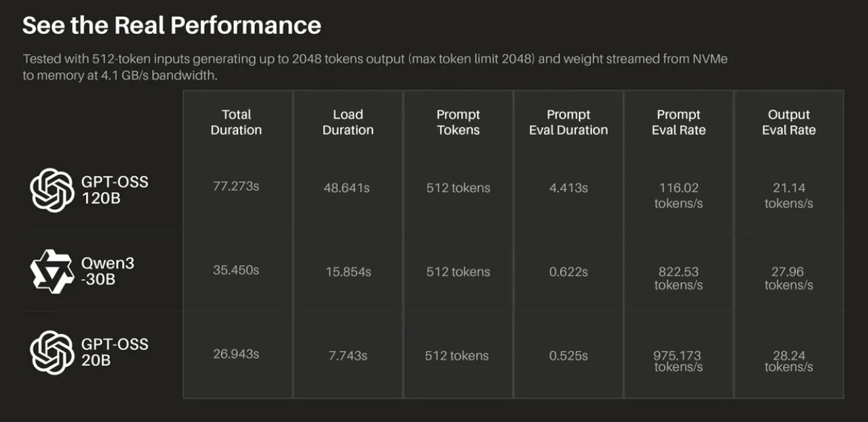Click the test conditions description paragraph
The height and width of the screenshot is (422, 868).
point(374,67)
